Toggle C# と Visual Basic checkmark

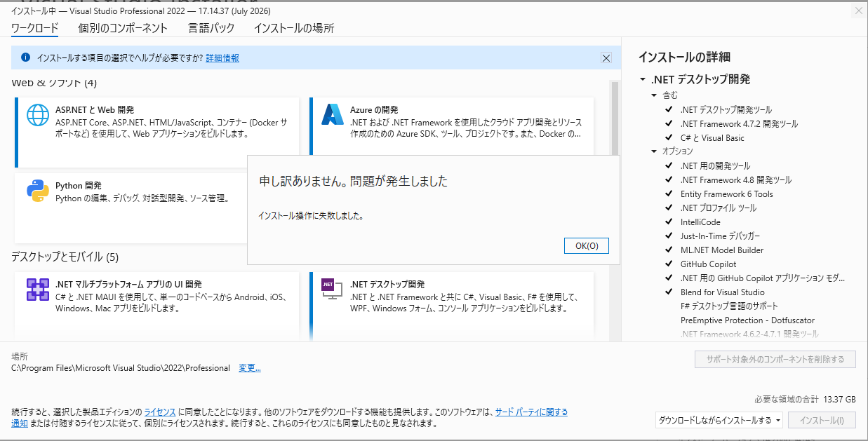669,137
